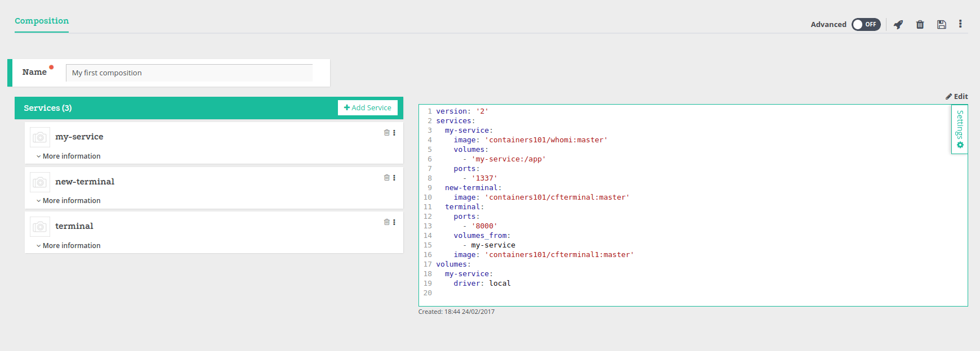The width and height of the screenshot is (980, 351).
Task: Click the rocket launch icon
Action: 898,24
